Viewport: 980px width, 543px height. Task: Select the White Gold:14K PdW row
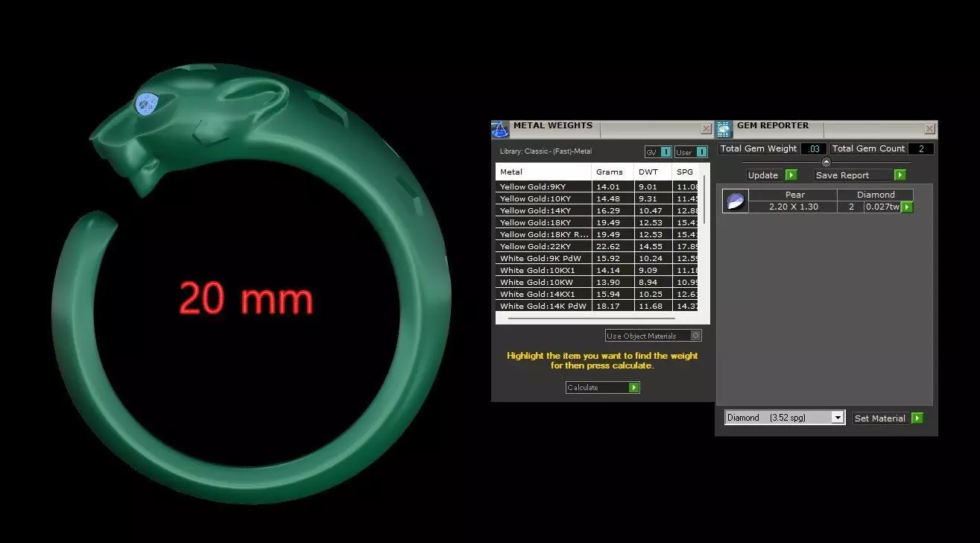(597, 306)
